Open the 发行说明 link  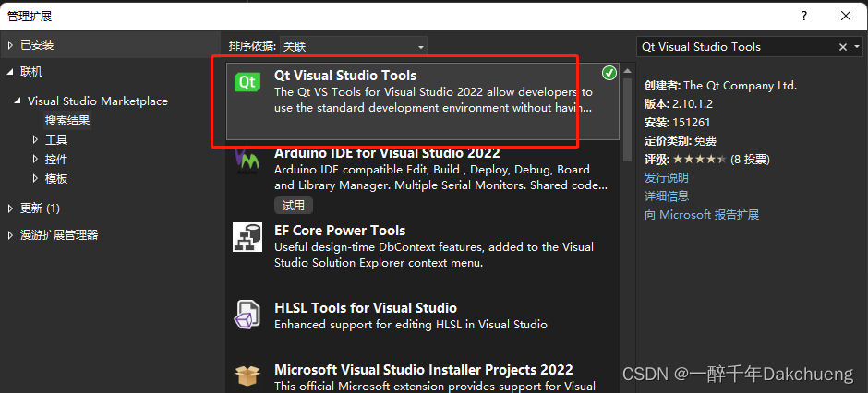pyautogui.click(x=667, y=178)
